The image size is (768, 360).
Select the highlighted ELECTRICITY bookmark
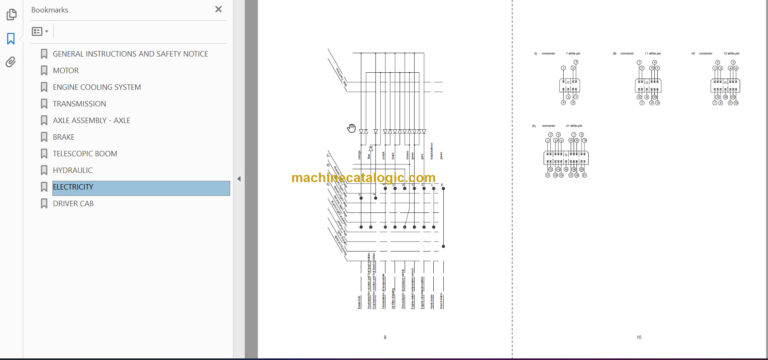pos(141,188)
